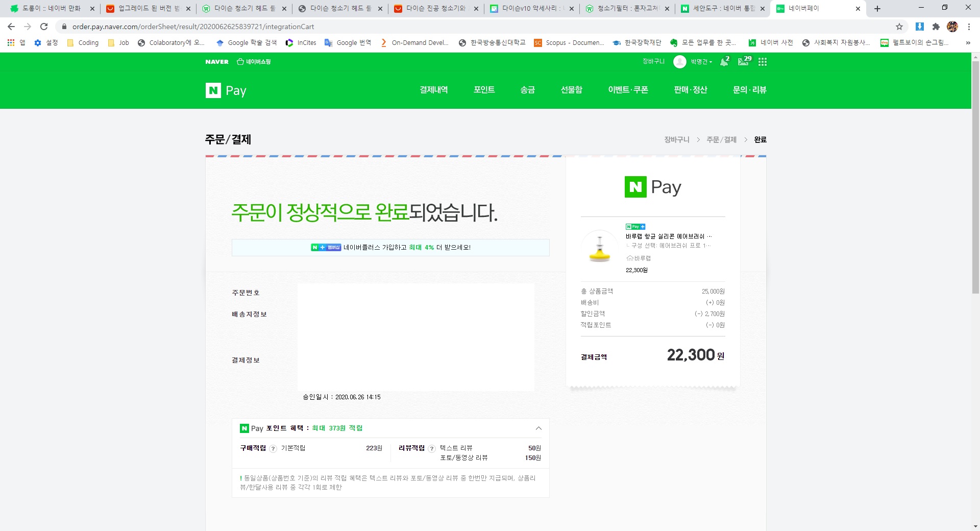Viewport: 980px width, 531px height.
Task: Open the 설정 settings gear bookmark
Action: coord(46,43)
